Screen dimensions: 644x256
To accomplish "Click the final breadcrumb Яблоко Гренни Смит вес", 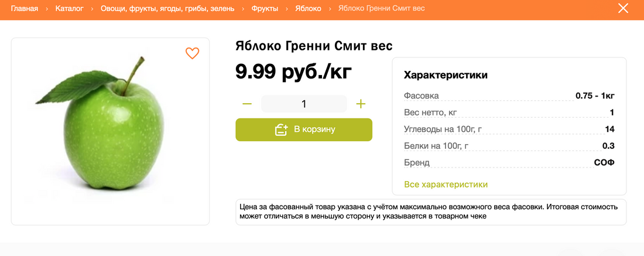I will pyautogui.click(x=382, y=9).
